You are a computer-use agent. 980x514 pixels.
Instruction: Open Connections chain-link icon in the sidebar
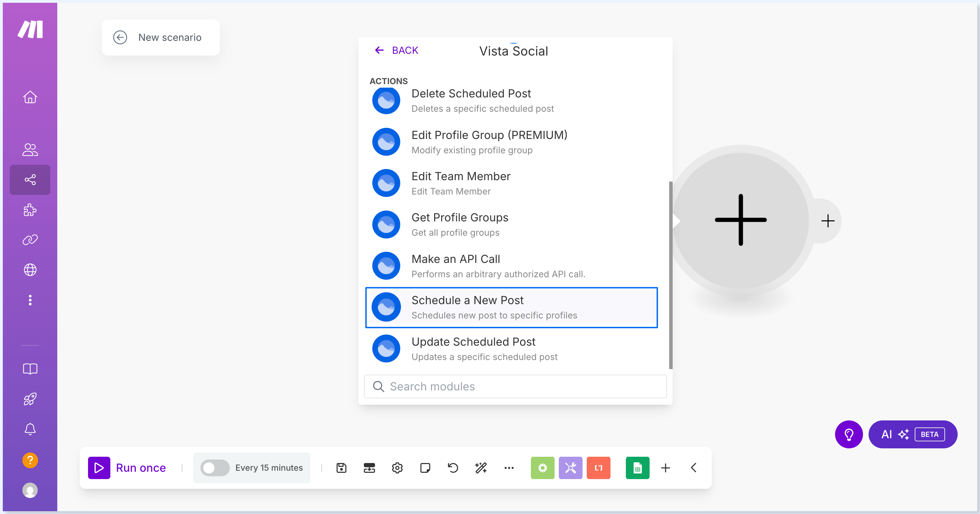pos(30,240)
